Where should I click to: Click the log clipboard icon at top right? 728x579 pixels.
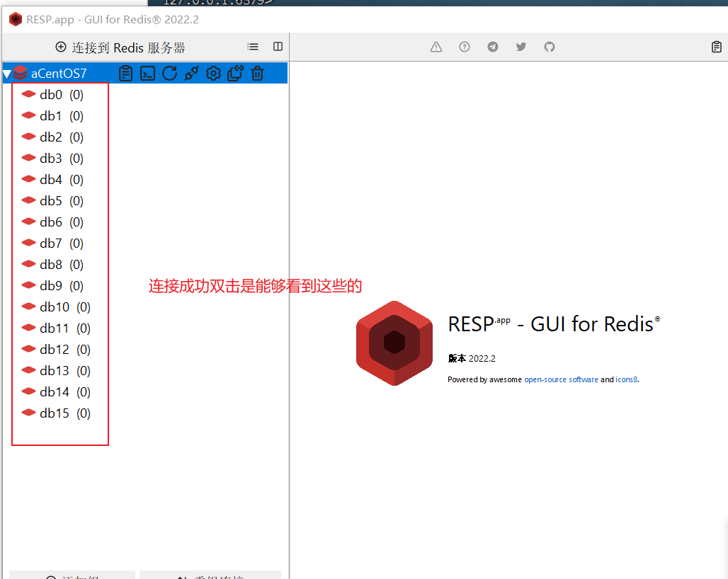tap(716, 47)
